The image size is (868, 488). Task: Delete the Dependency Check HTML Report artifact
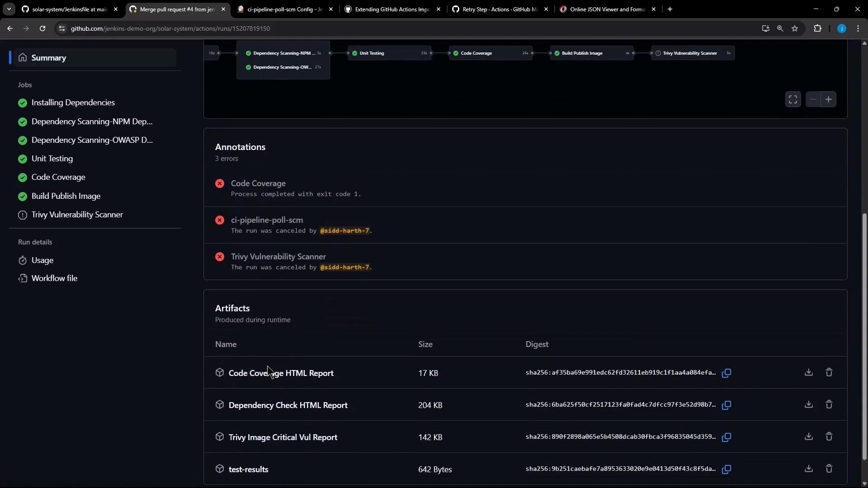coord(829,404)
